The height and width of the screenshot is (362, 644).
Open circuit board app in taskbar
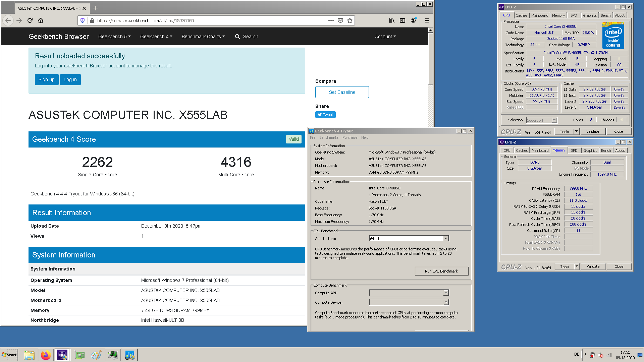click(x=80, y=355)
